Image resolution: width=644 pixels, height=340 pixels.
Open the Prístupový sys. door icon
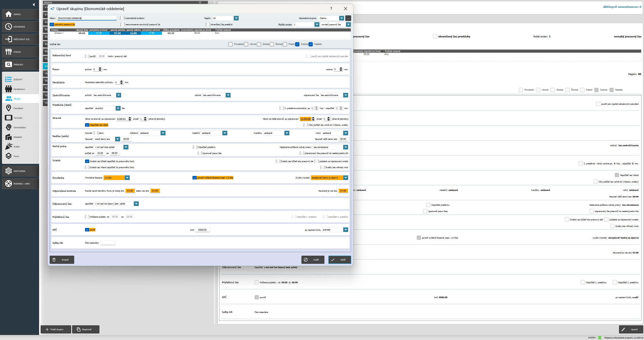click(9, 39)
